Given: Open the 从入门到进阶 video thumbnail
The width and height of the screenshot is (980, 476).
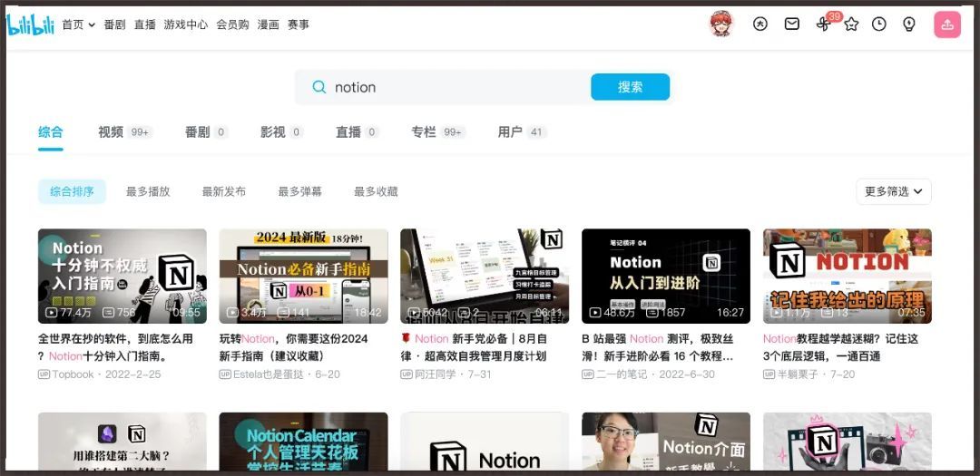Looking at the screenshot, I should [x=666, y=277].
